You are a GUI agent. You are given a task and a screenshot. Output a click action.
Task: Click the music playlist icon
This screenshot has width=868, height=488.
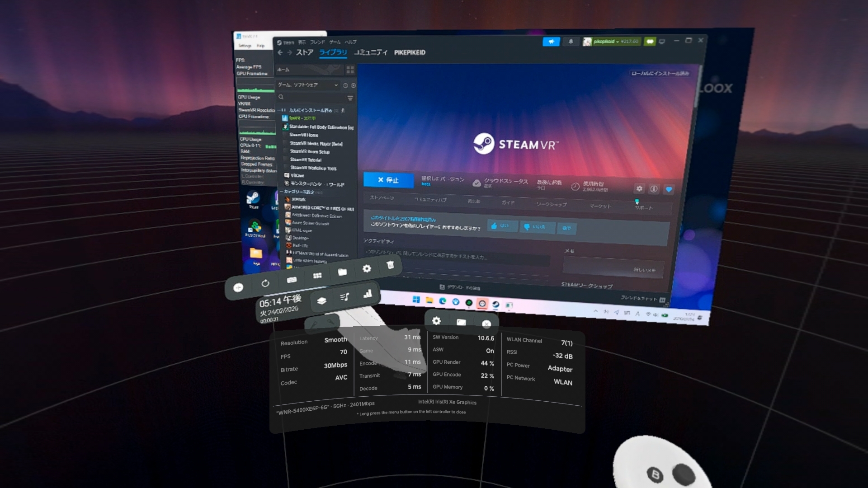tap(344, 297)
